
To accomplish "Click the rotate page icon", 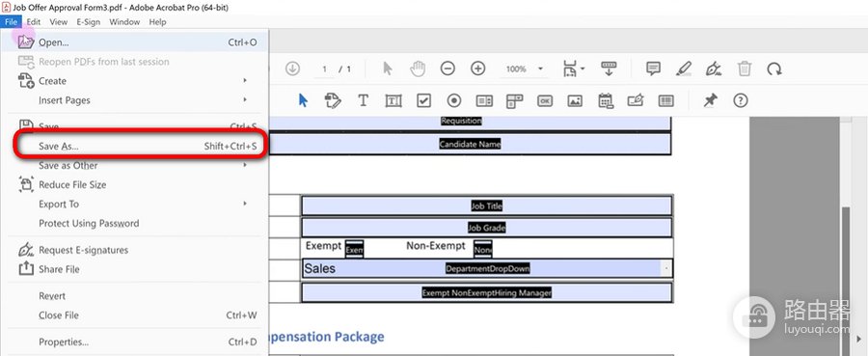I will (774, 68).
